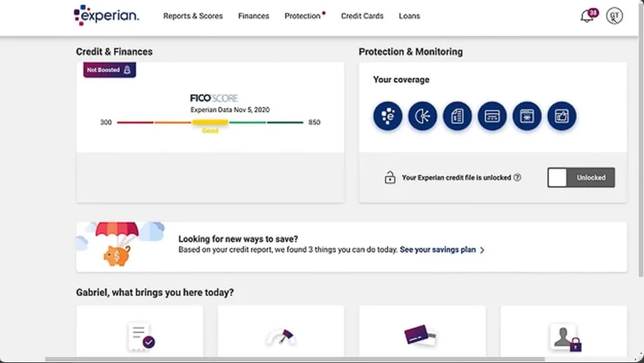Select the credit report coverage icon

coord(457,116)
